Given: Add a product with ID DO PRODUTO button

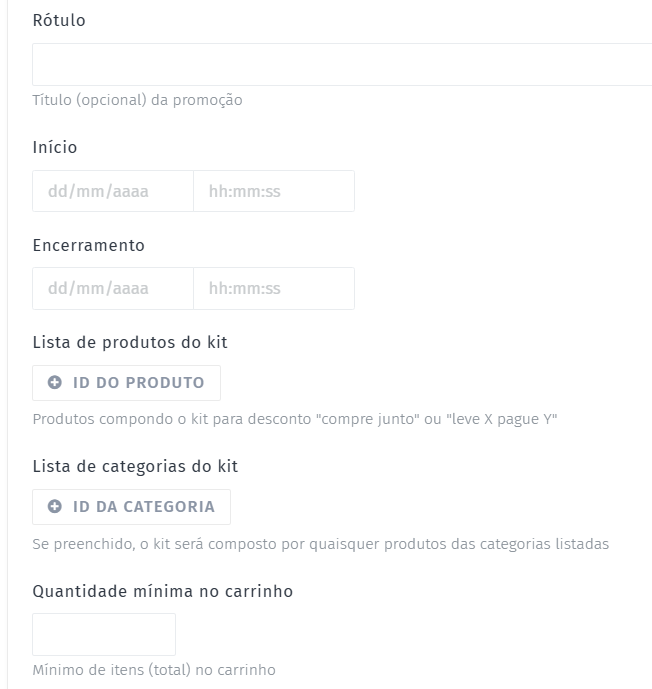Looking at the screenshot, I should pyautogui.click(x=127, y=383).
